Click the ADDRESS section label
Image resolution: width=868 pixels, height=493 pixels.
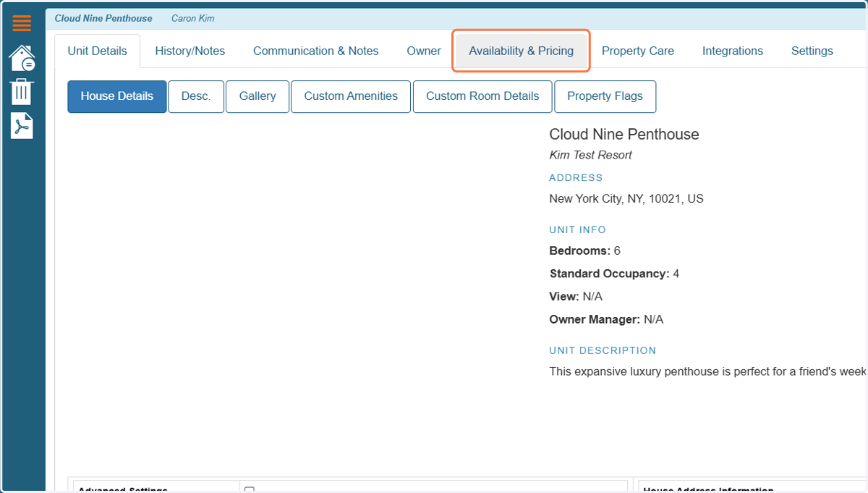[x=576, y=177]
